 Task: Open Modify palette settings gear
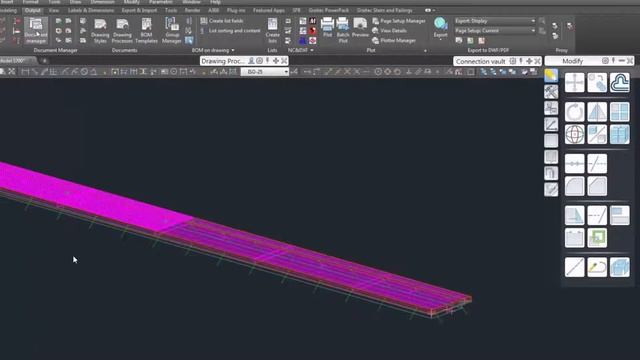click(605, 61)
